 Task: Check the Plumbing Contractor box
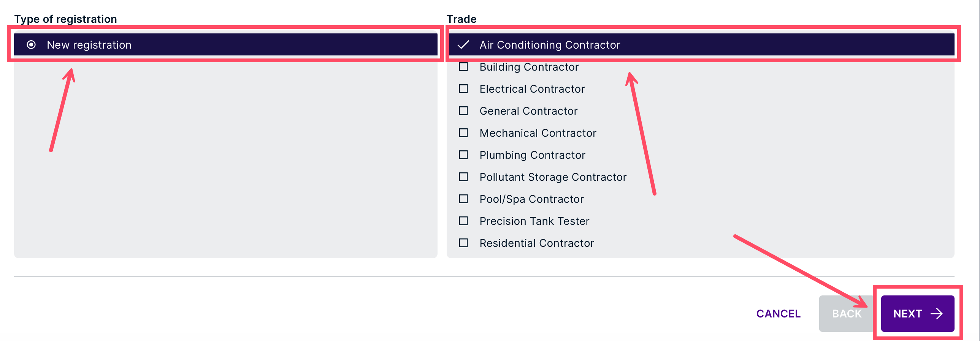click(463, 155)
